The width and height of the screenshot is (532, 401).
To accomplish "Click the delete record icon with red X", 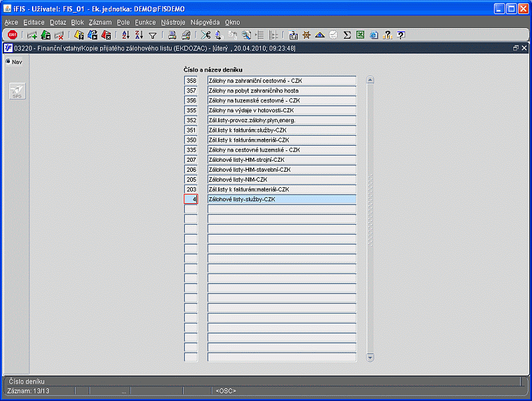I will coord(59,35).
